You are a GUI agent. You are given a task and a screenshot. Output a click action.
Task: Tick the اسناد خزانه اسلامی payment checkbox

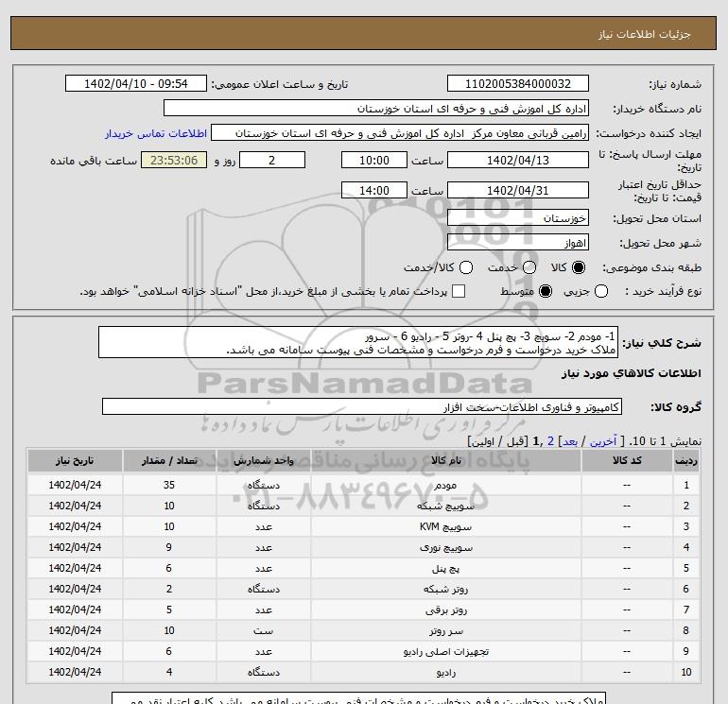(x=459, y=291)
